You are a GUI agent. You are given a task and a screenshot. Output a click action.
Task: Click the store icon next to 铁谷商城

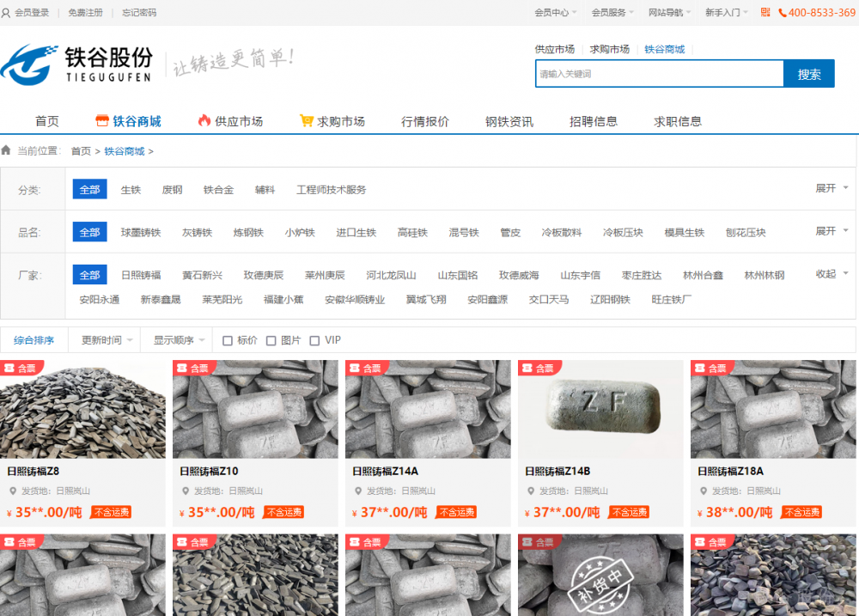coord(102,121)
